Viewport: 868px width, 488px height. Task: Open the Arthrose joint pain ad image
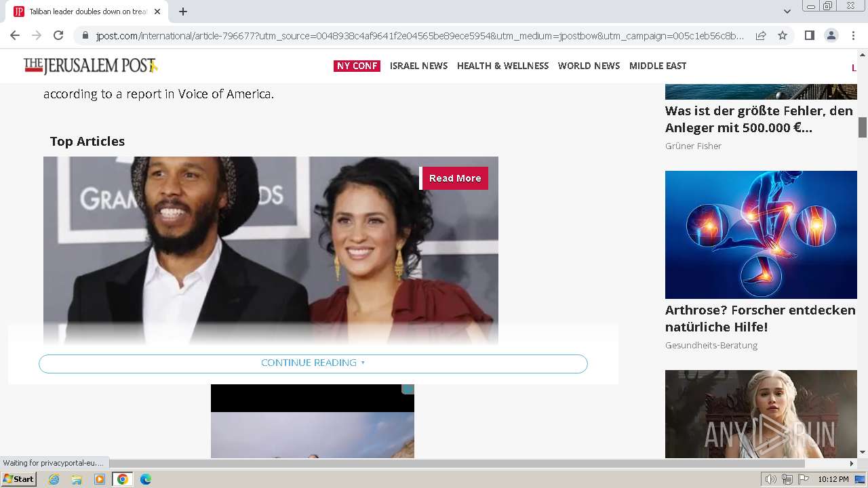[761, 235]
